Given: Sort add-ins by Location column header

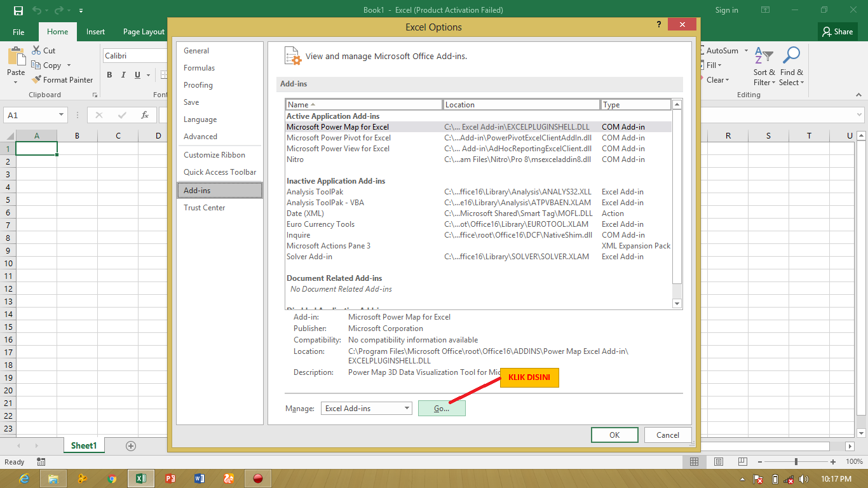Looking at the screenshot, I should tap(522, 105).
